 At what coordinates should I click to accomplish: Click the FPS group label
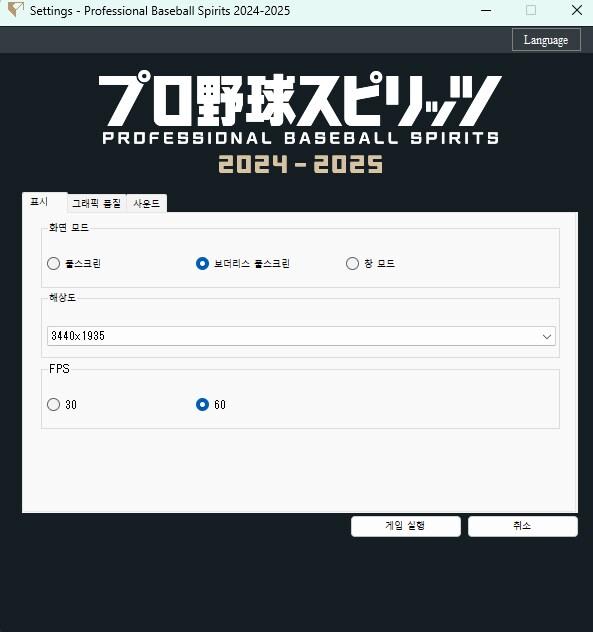tap(59, 368)
